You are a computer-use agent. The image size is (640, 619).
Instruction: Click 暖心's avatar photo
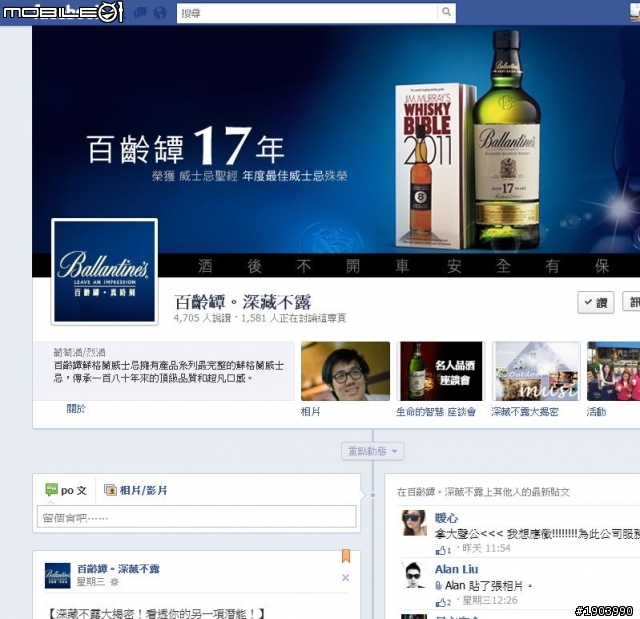click(x=414, y=523)
